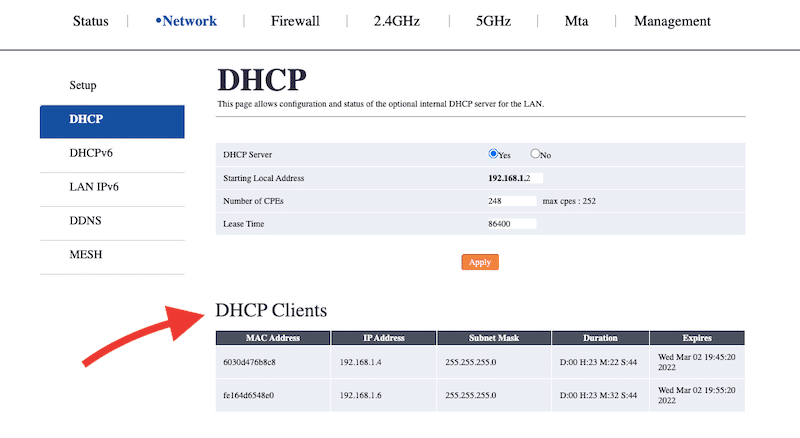Go to the DDNS page
The width and height of the screenshot is (800, 438).
point(86,221)
